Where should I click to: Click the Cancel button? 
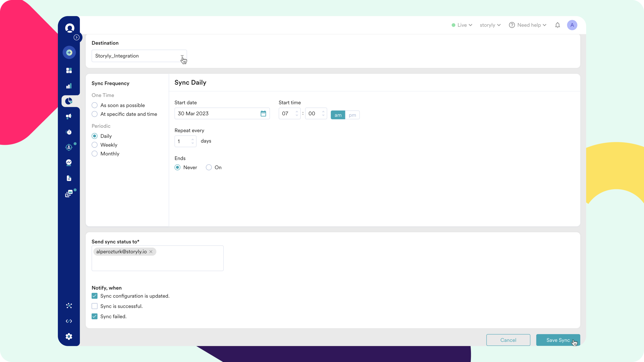(x=508, y=340)
